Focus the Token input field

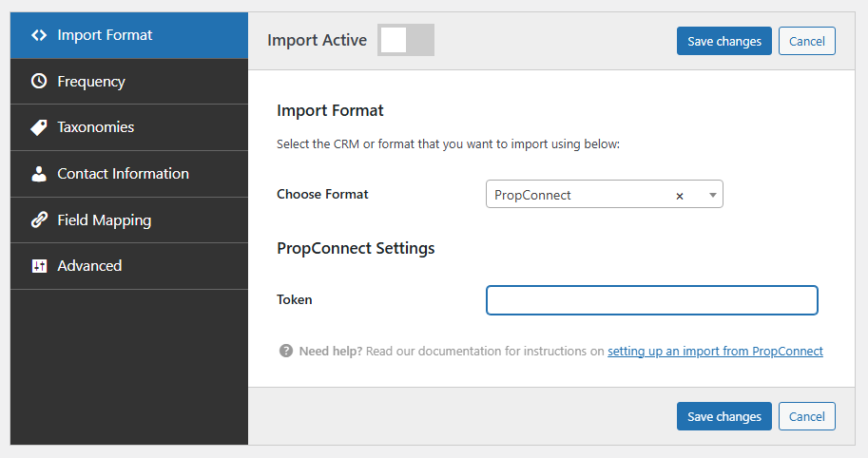coord(651,300)
